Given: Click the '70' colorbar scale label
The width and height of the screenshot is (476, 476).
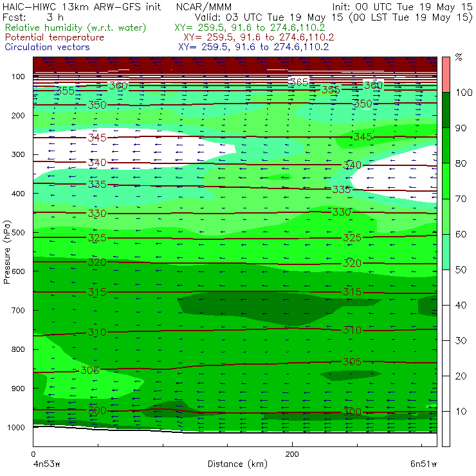Looking at the screenshot, I should pyautogui.click(x=461, y=199).
